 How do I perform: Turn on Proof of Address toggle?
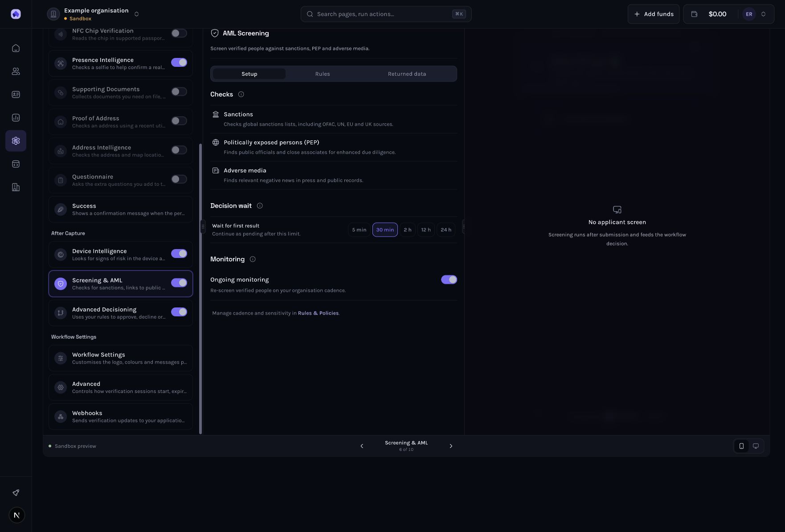(x=179, y=121)
